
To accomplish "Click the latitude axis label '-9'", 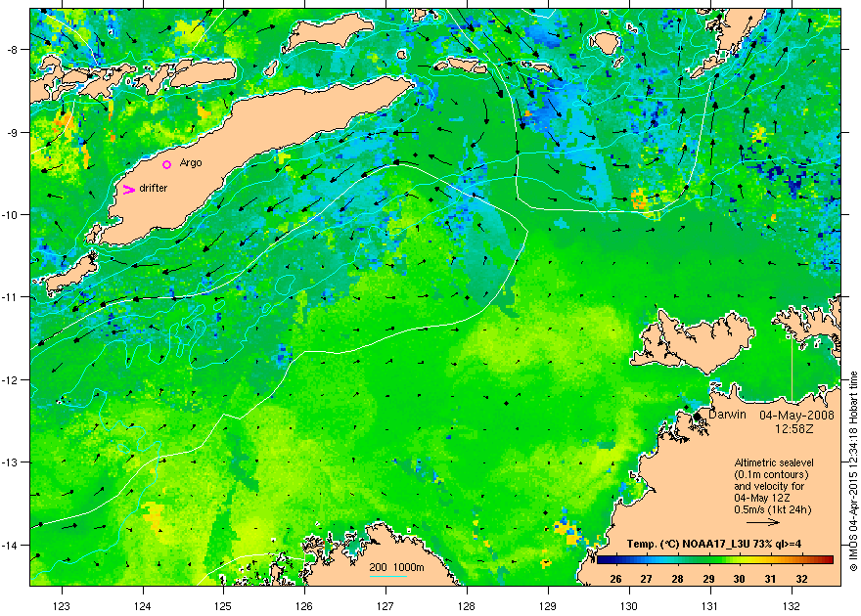I will [12, 132].
